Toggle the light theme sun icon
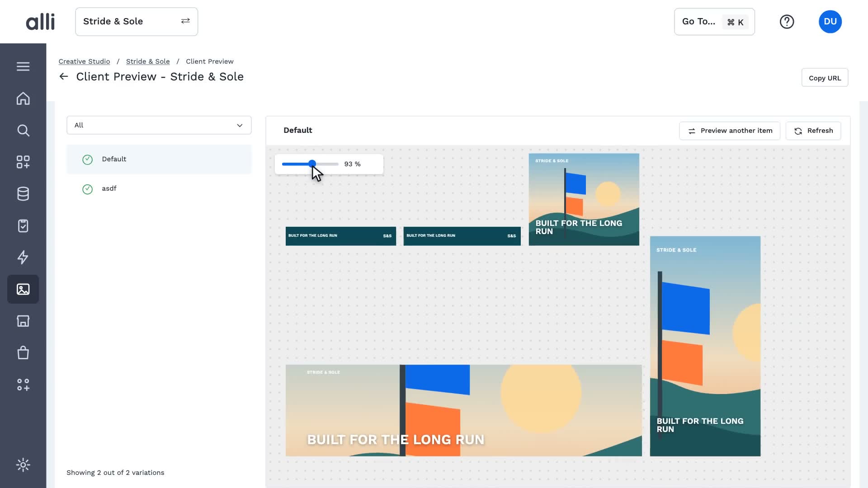This screenshot has height=488, width=868. click(23, 465)
